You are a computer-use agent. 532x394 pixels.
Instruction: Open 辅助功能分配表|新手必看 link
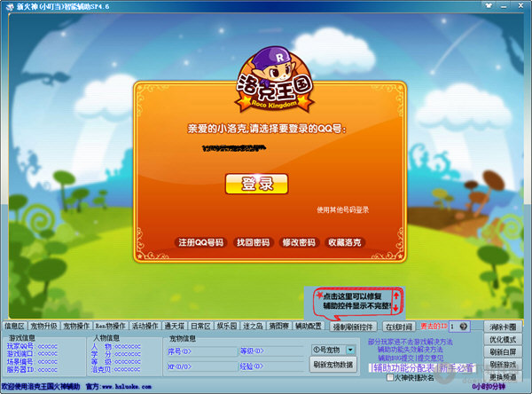(423, 368)
